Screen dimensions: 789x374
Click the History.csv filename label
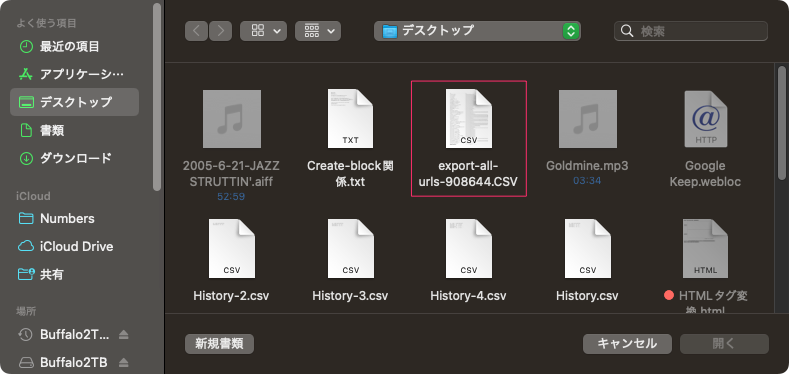[588, 295]
